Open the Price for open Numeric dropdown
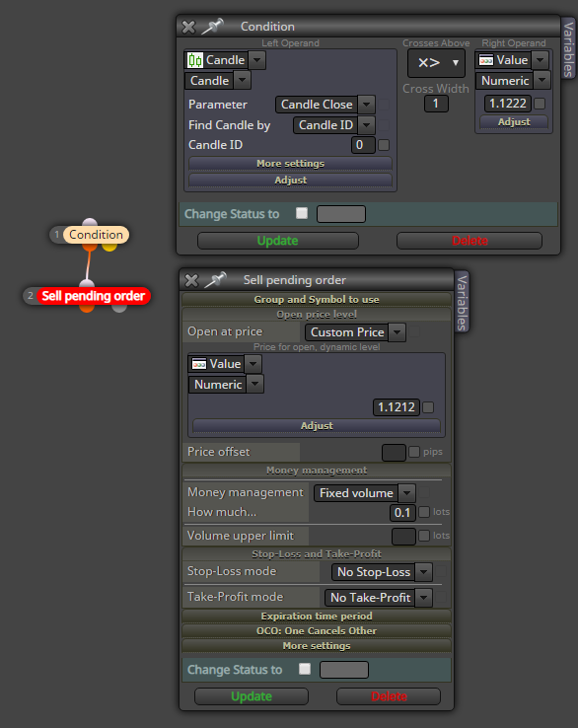Screen dimensions: 578x728 point(255,384)
